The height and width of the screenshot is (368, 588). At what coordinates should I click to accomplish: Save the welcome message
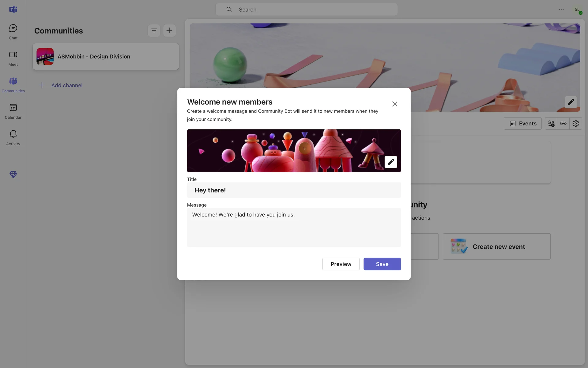point(382,264)
